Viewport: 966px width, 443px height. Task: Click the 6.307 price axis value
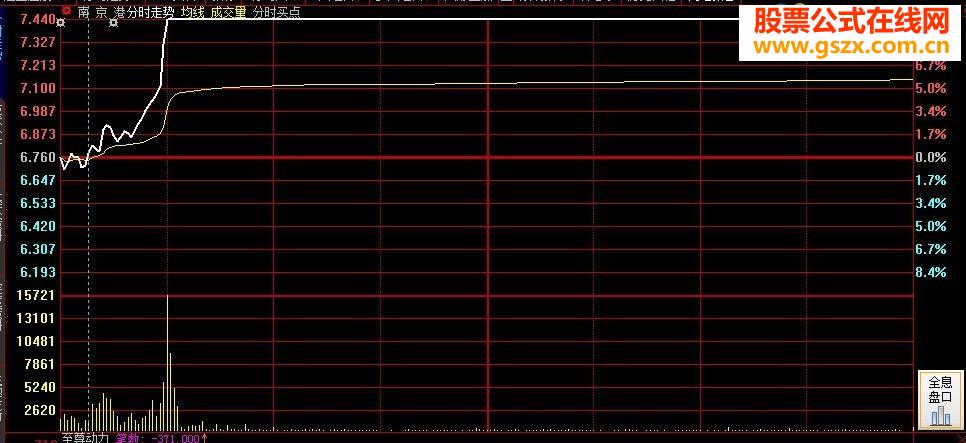38,250
